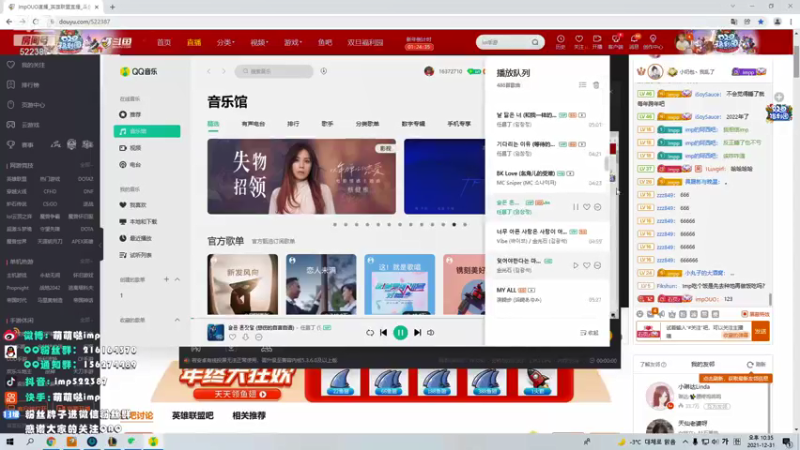800x450 pixels.
Task: Click the QQ音乐 search box
Action: pyautogui.click(x=274, y=71)
